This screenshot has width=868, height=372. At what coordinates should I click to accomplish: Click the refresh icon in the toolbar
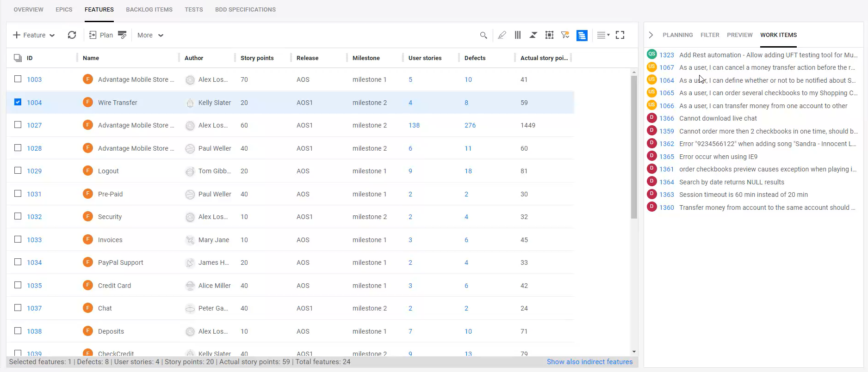tap(72, 35)
